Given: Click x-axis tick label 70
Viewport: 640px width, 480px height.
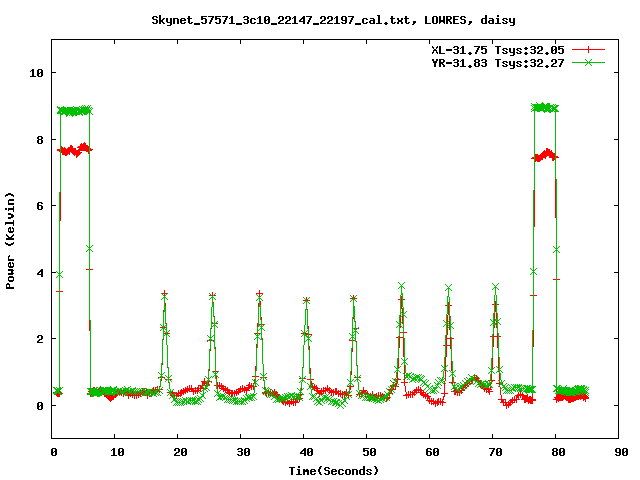Looking at the screenshot, I should tap(495, 452).
